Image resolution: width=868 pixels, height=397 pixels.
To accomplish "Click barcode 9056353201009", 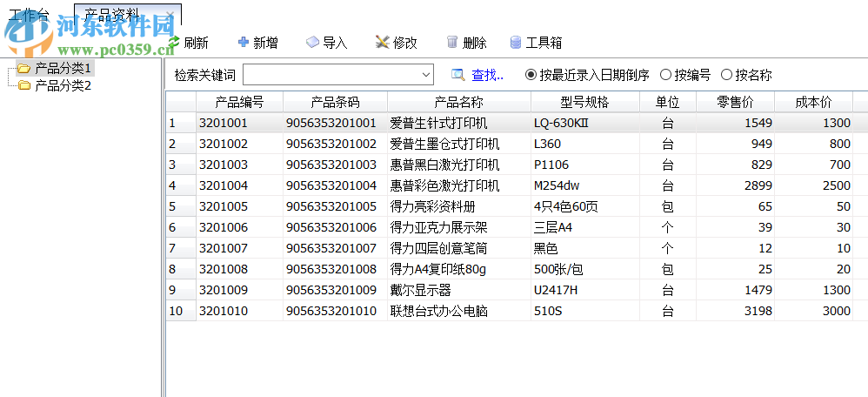I will point(331,290).
